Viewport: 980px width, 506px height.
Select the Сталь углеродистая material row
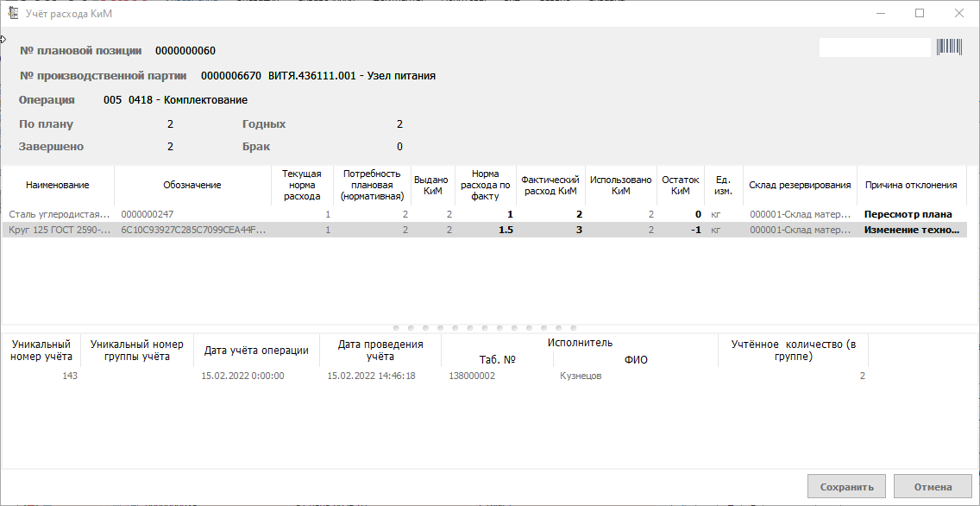tap(60, 214)
